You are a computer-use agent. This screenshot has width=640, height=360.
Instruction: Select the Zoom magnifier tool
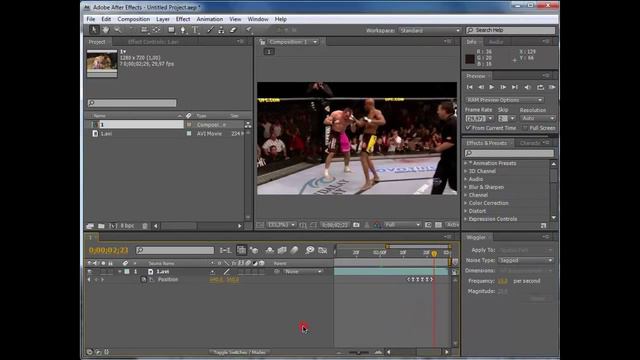[118, 30]
